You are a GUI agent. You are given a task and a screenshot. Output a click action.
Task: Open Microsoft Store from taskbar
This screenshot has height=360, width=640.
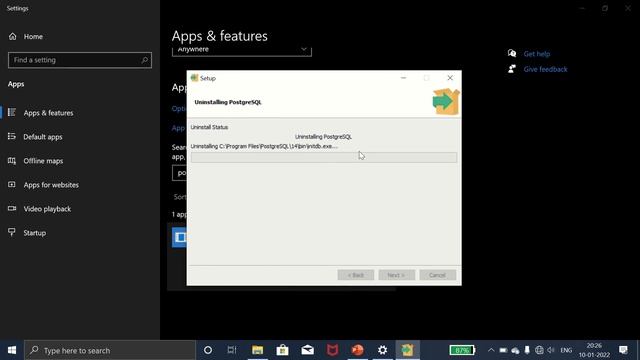coord(282,350)
